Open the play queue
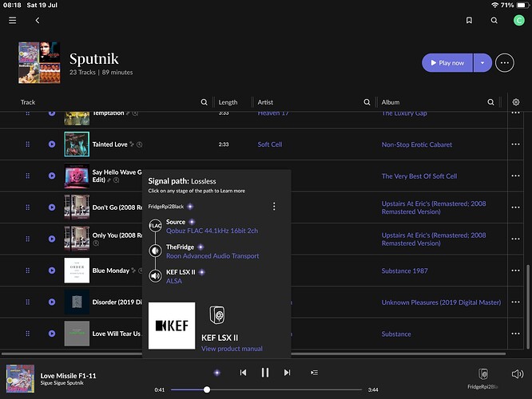532x399 pixels. click(315, 372)
